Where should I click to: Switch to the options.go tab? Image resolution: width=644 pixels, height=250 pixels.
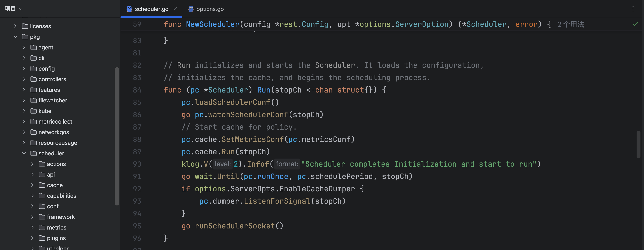click(x=206, y=9)
